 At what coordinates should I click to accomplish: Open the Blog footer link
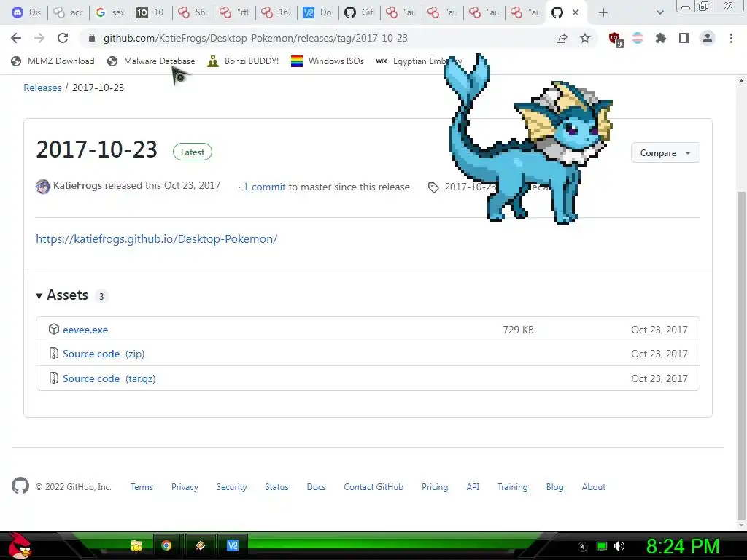point(554,486)
